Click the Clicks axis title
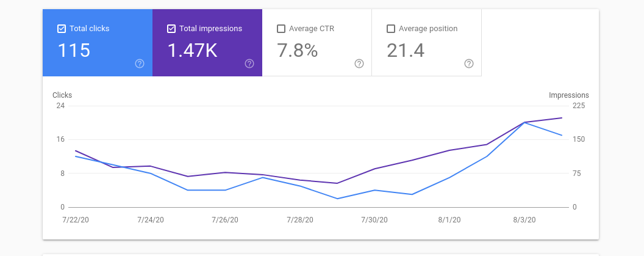The image size is (644, 256). coord(62,95)
